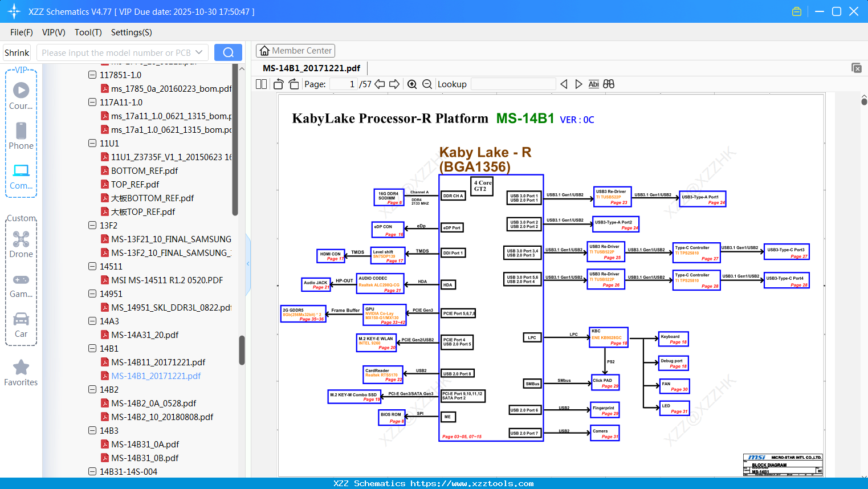Image resolution: width=868 pixels, height=489 pixels.
Task: Open MS-14B11_20171221.pdf in the tree
Action: 158,362
